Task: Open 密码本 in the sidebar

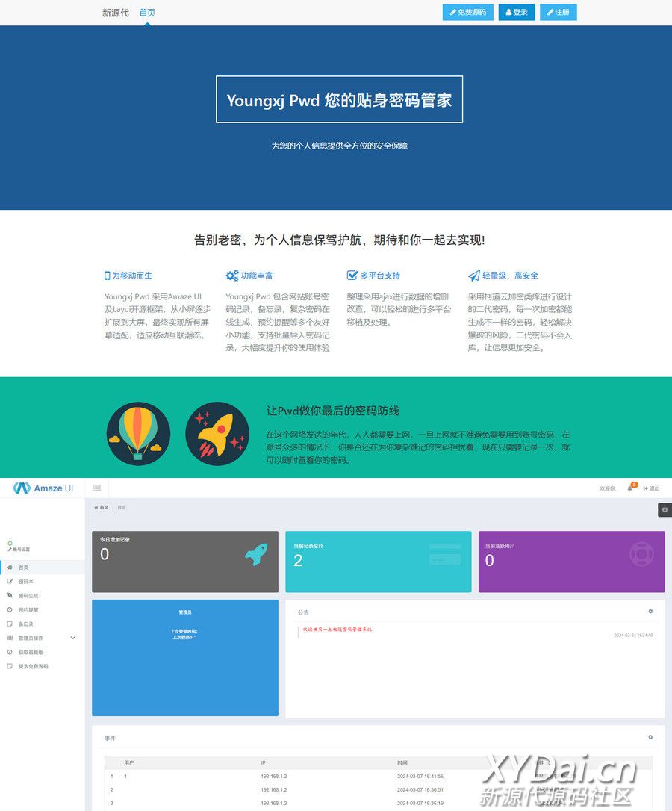Action: tap(25, 582)
